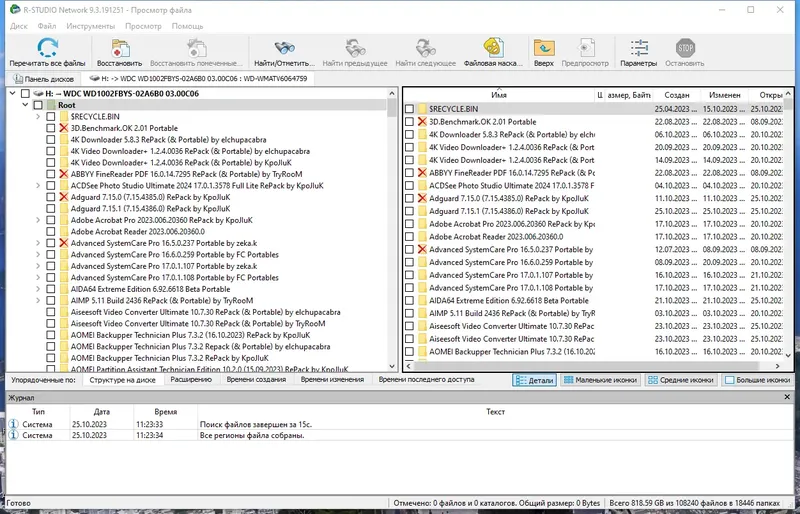Image resolution: width=800 pixels, height=514 pixels.
Task: Click folder icon of AIDA64 Extreme Edition in tree
Action: pos(64,289)
